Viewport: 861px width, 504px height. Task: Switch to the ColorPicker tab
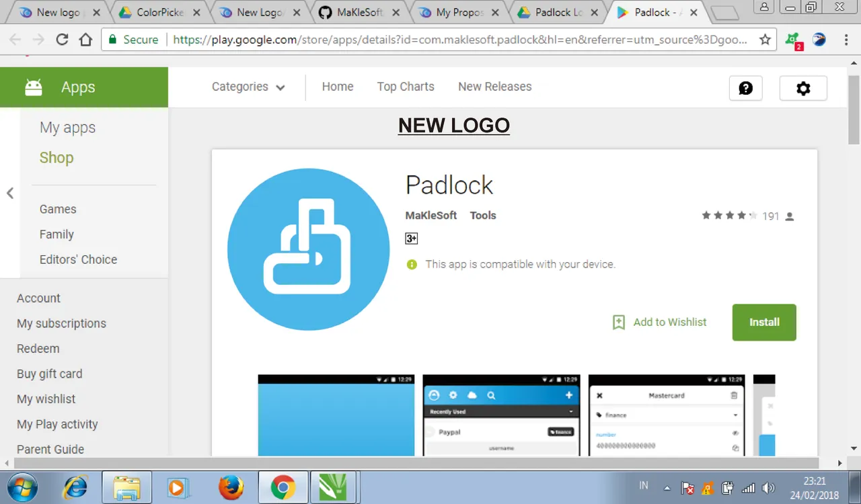tap(160, 12)
